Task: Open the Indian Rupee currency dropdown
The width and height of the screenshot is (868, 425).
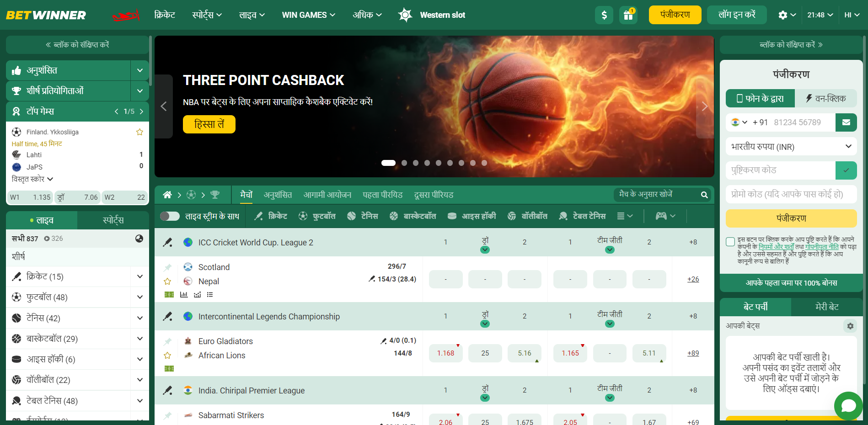Action: 791,147
